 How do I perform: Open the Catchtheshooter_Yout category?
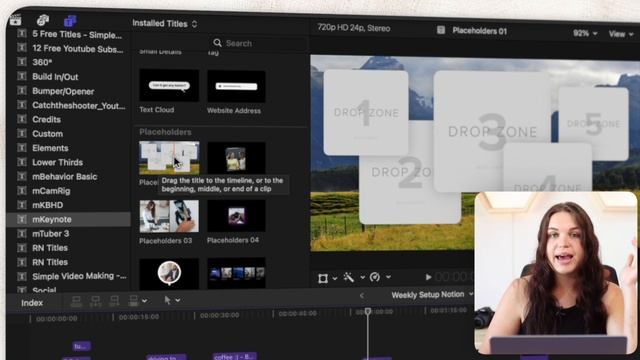[x=79, y=105]
